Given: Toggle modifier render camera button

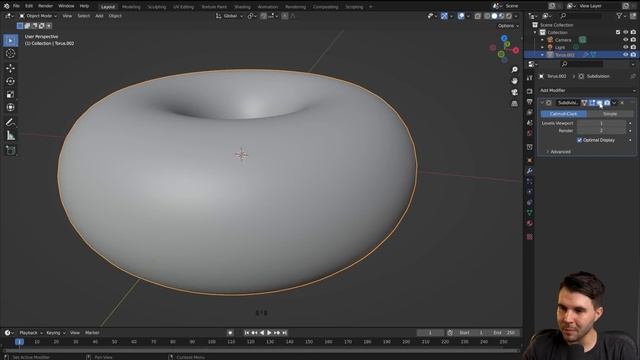Looking at the screenshot, I should [607, 103].
